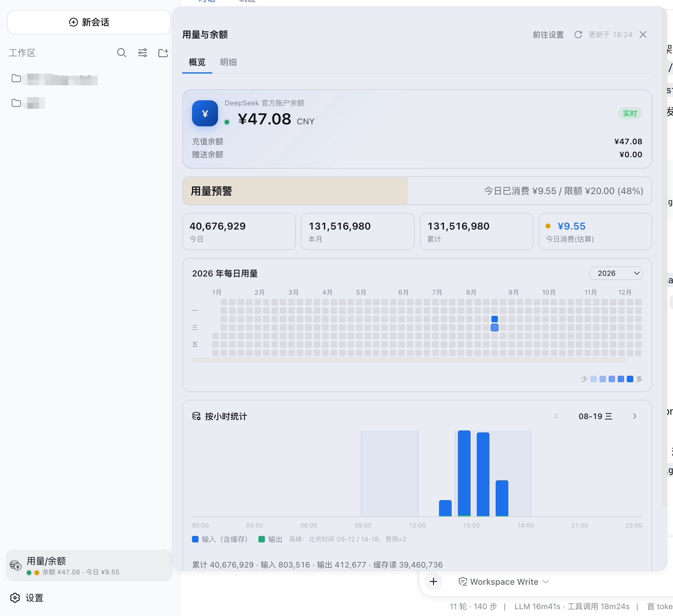Start a new session with 新会话 button
673x616 pixels.
click(x=89, y=22)
